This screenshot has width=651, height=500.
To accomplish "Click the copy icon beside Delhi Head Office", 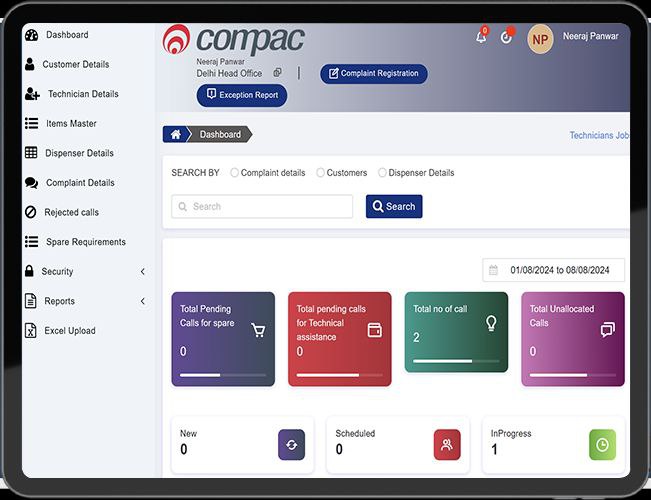I will click(x=277, y=73).
